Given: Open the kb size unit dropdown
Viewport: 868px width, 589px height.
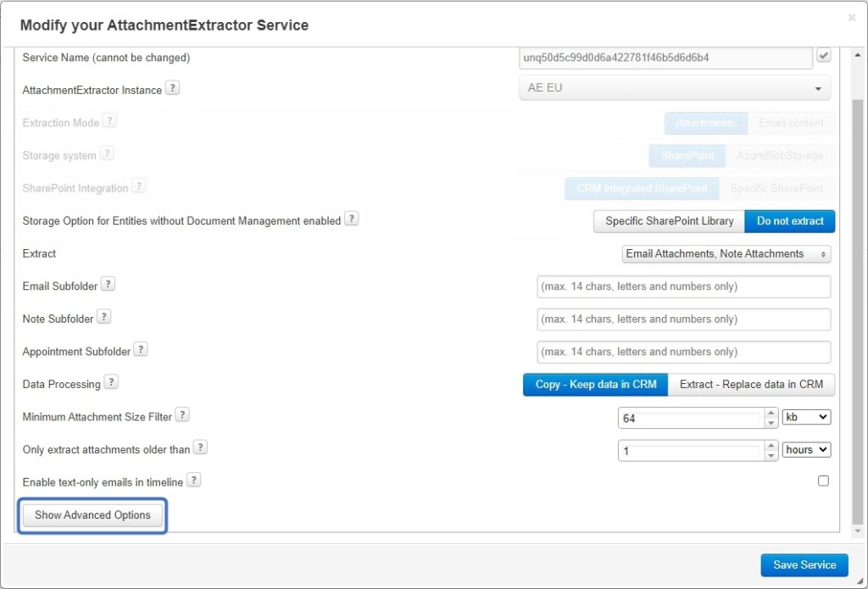Looking at the screenshot, I should [x=806, y=417].
